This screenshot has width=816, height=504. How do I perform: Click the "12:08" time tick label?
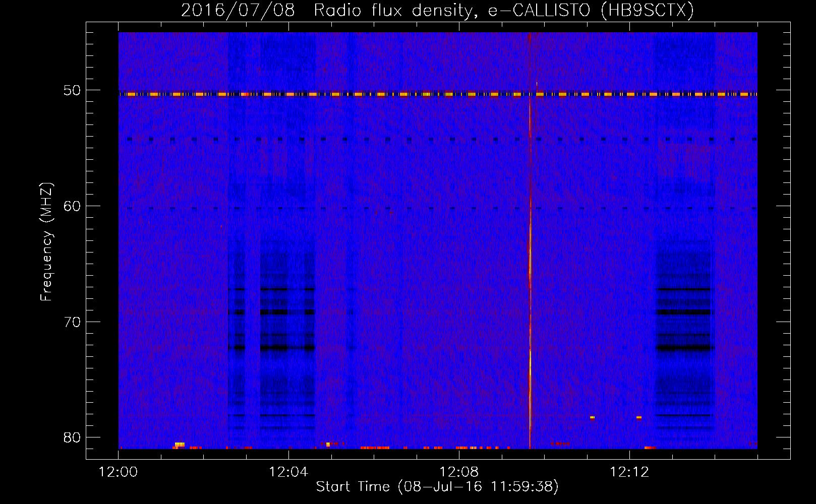459,472
